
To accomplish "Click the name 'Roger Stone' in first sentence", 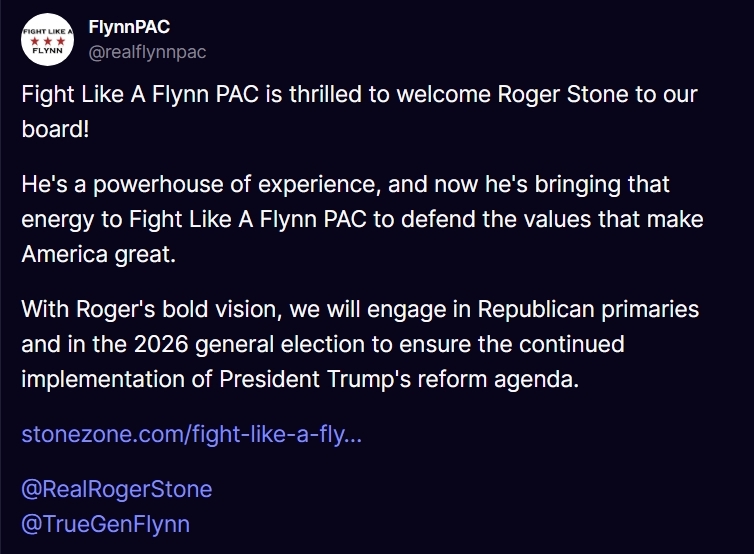I will point(563,94).
